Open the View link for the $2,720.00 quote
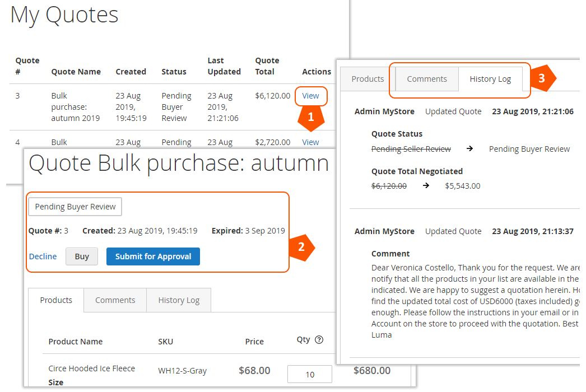This screenshot has height=392, width=586. [x=310, y=142]
